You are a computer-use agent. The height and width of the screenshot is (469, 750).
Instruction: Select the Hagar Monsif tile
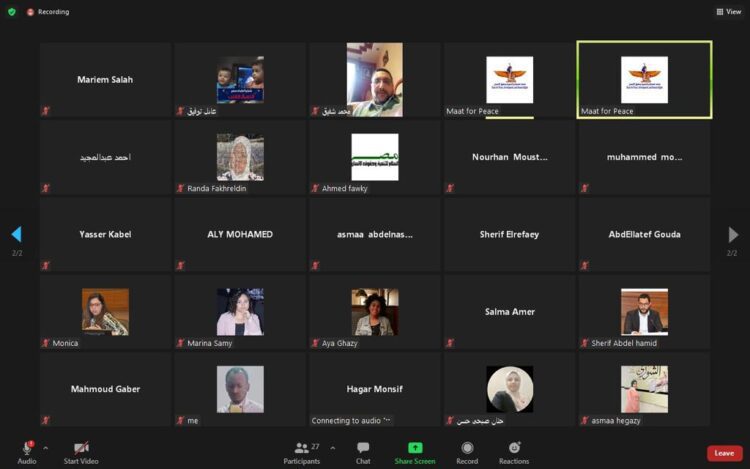375,389
